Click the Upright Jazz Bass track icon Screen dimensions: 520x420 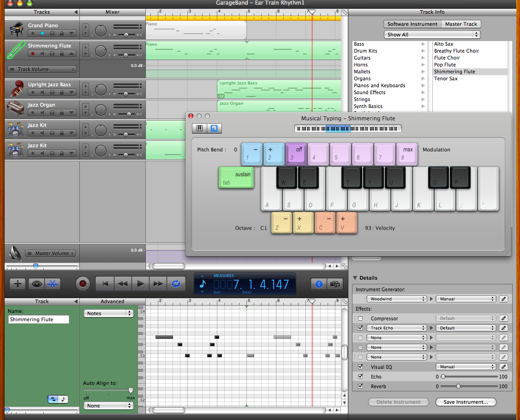click(x=16, y=89)
